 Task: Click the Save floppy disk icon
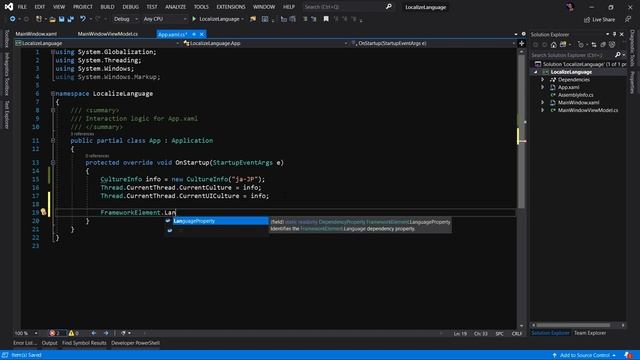[x=62, y=19]
